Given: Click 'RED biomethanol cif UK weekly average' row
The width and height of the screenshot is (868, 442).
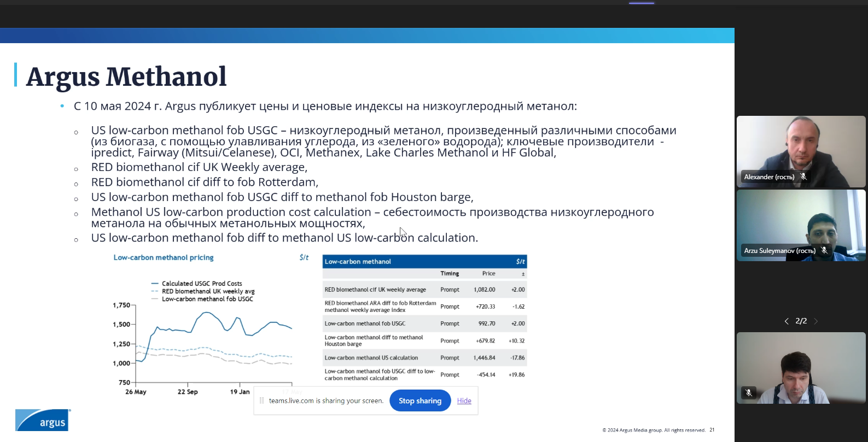Looking at the screenshot, I should point(424,290).
